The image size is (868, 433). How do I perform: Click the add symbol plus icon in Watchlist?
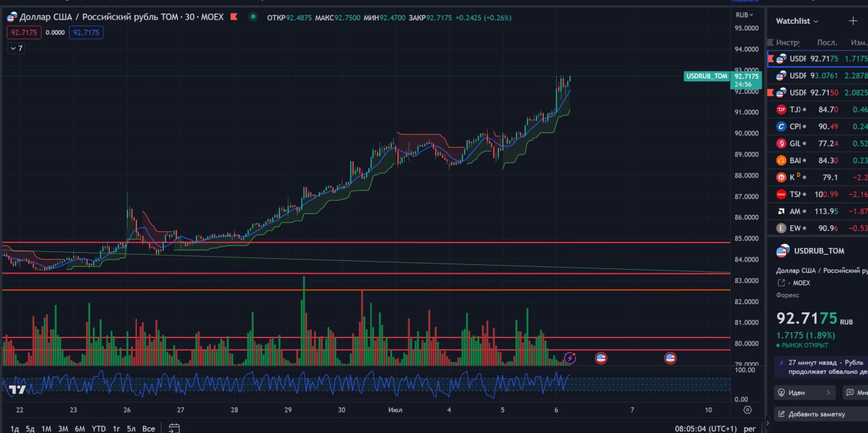pos(852,21)
